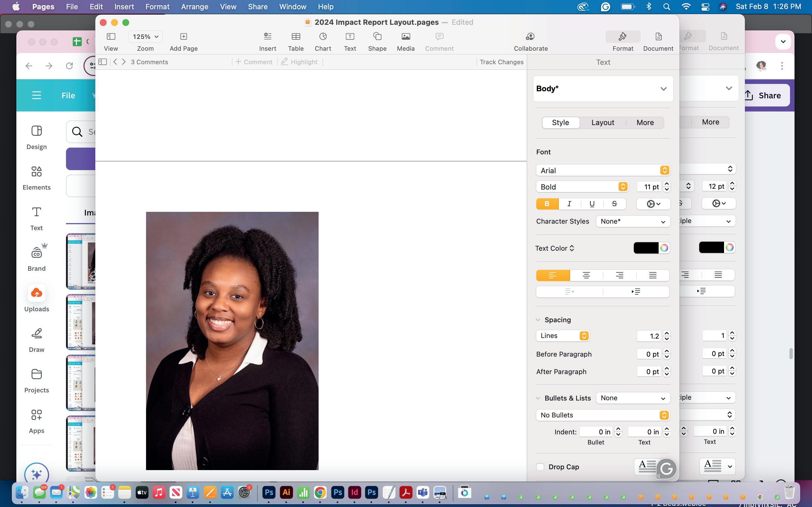This screenshot has height=507, width=812.
Task: Click the Add Page icon
Action: coord(184,37)
